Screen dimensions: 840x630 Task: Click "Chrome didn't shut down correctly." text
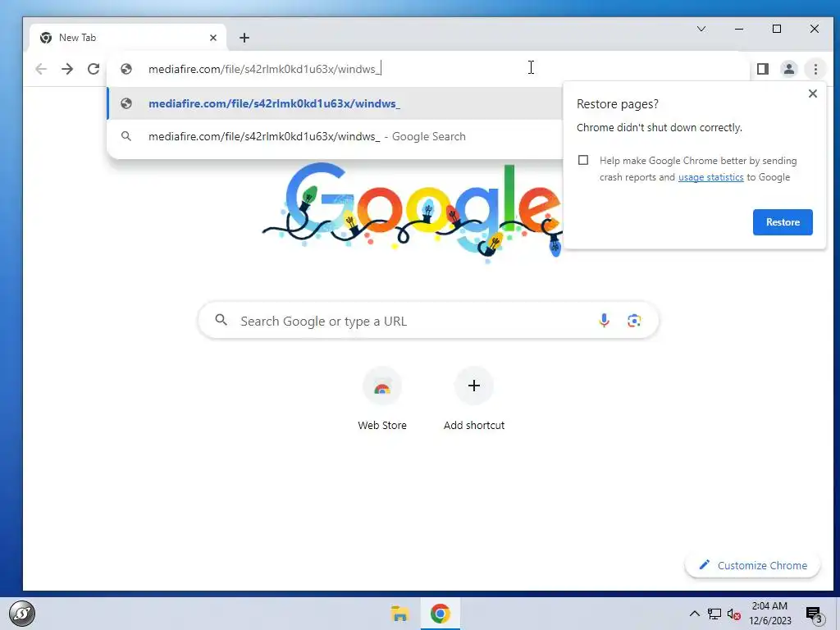(660, 127)
